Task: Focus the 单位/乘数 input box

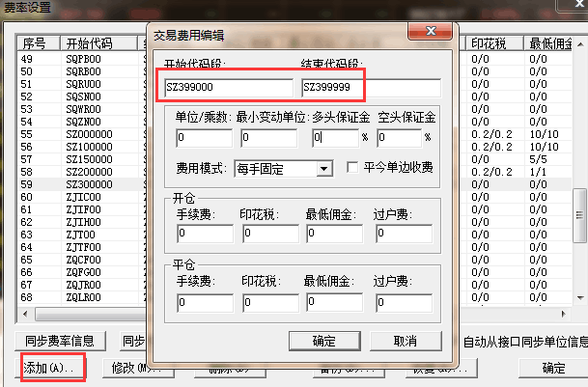Action: 205,138
